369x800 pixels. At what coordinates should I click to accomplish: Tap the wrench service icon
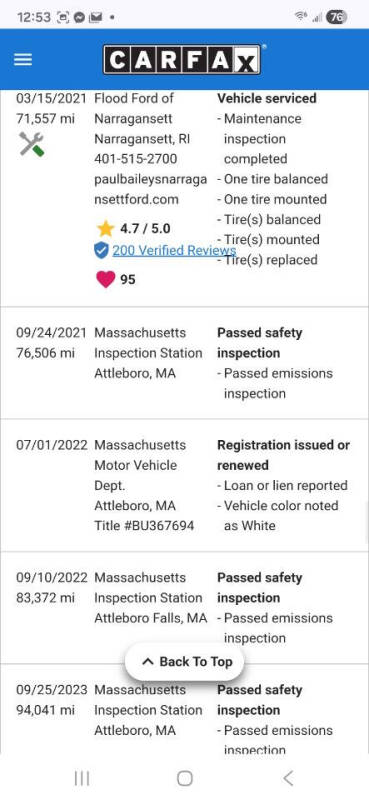coord(32,144)
